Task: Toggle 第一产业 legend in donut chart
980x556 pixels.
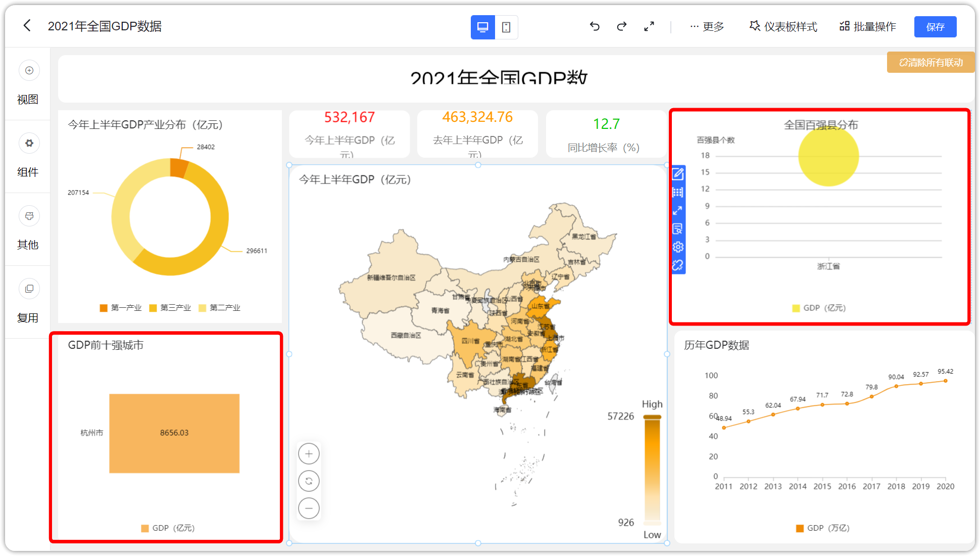Action: (121, 308)
